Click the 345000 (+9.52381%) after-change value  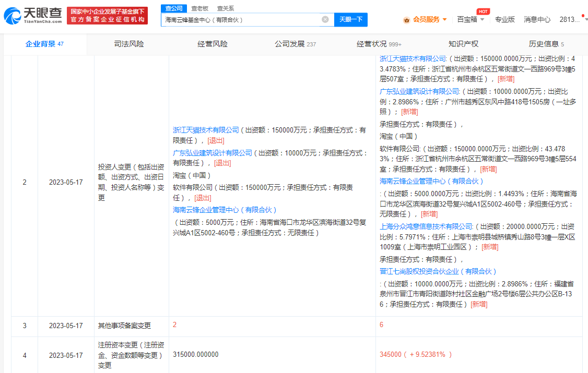[x=416, y=355]
